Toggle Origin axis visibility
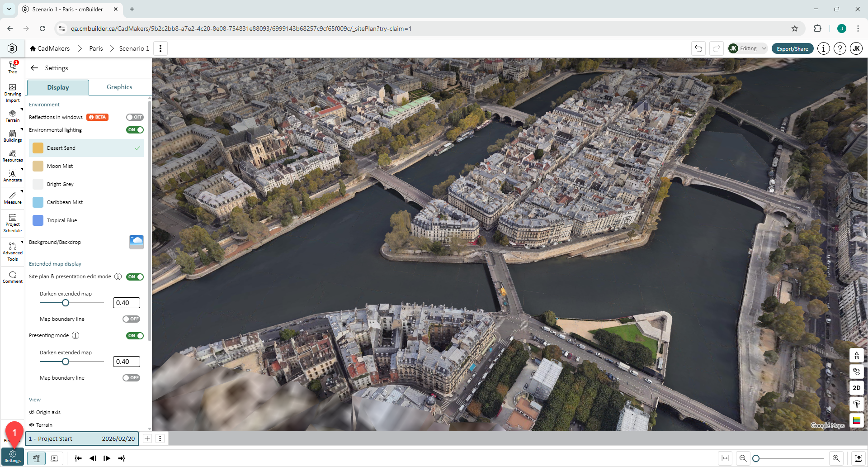 (x=32, y=412)
